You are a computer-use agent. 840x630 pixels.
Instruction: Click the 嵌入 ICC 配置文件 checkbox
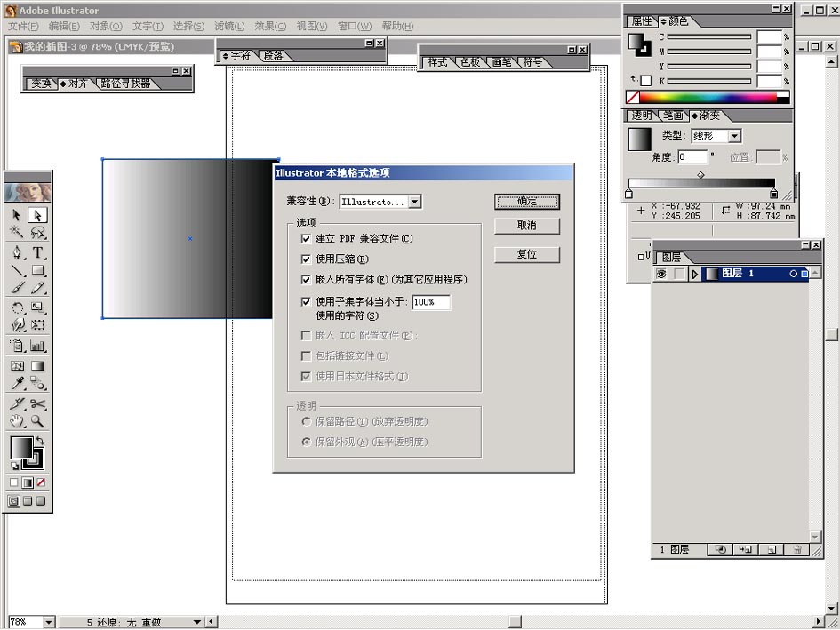point(306,335)
